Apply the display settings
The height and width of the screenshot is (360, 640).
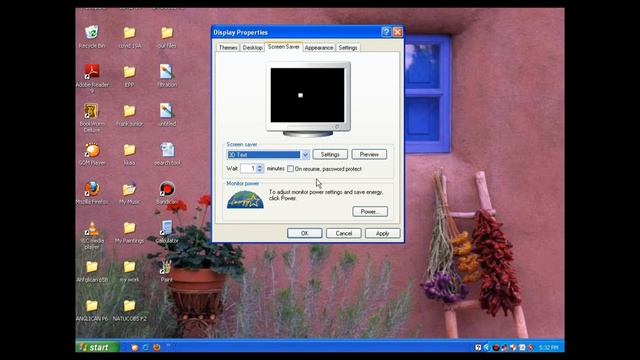[382, 233]
